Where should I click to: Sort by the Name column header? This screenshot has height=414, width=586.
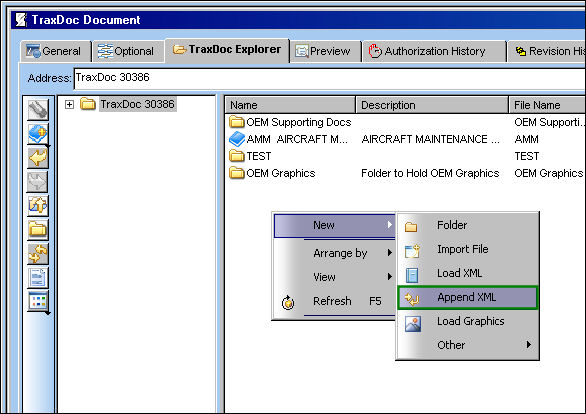tap(290, 105)
